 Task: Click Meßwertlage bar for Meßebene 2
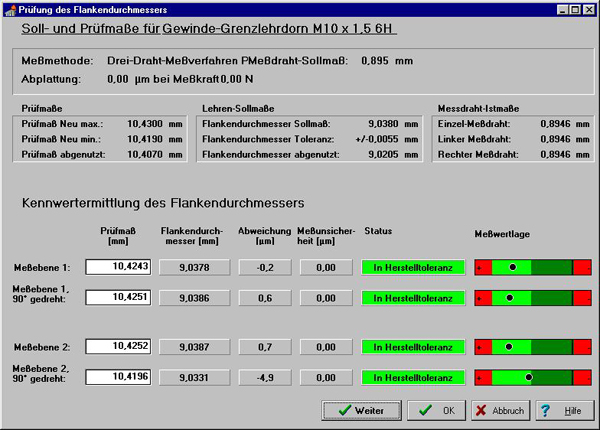(533, 347)
